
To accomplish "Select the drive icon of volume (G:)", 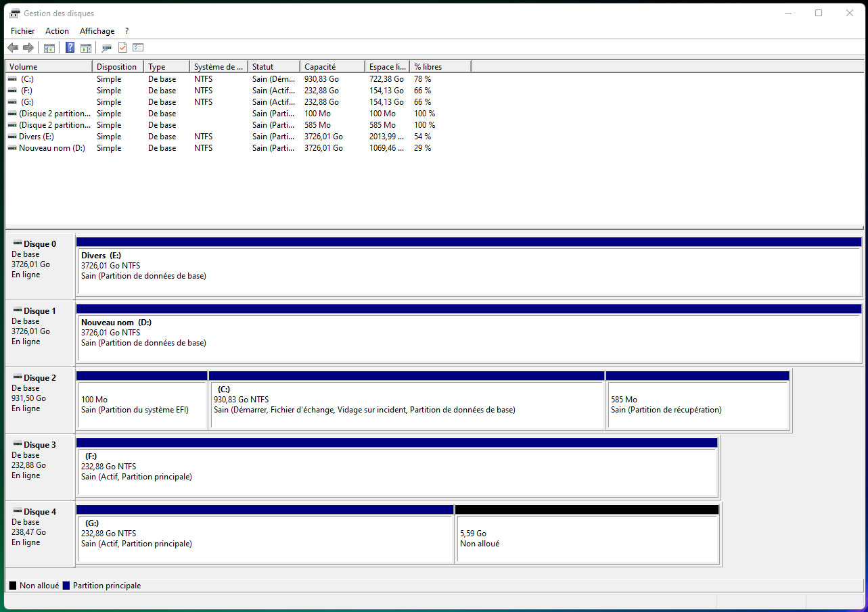I will click(x=13, y=102).
